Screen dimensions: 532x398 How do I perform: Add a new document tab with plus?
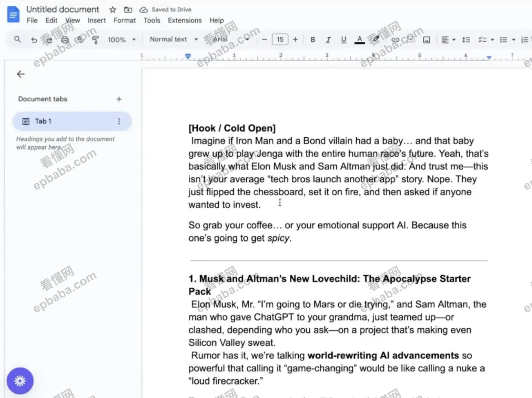119,99
